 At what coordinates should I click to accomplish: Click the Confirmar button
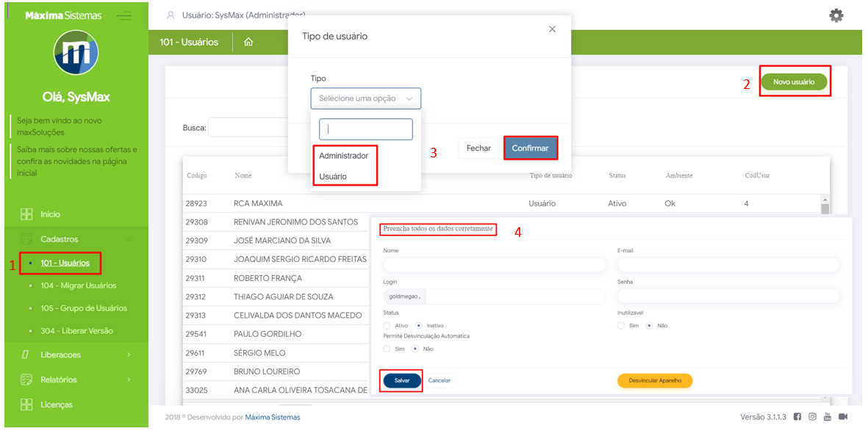(x=531, y=149)
